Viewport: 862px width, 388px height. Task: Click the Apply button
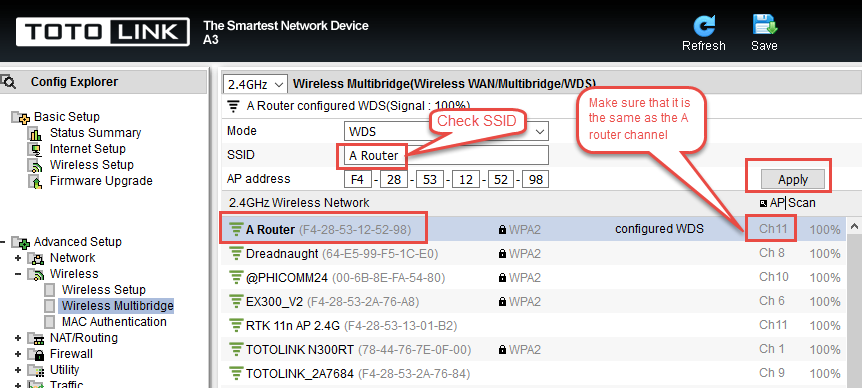pyautogui.click(x=793, y=179)
